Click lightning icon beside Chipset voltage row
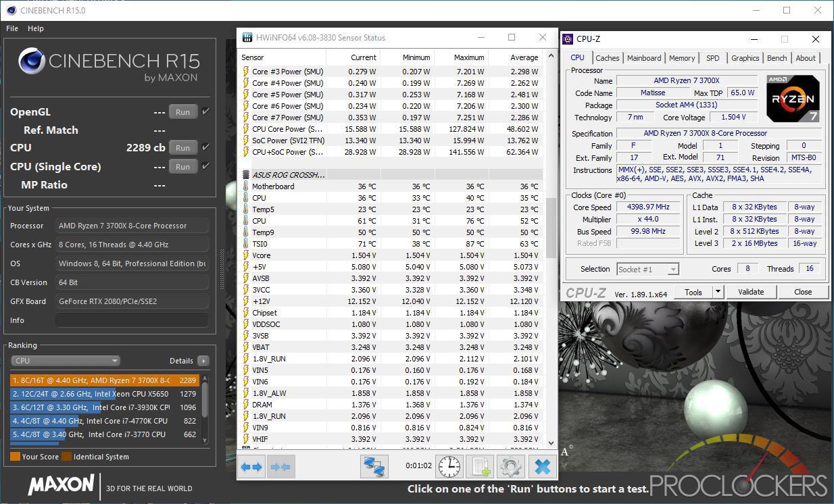Image resolution: width=834 pixels, height=504 pixels. (246, 313)
